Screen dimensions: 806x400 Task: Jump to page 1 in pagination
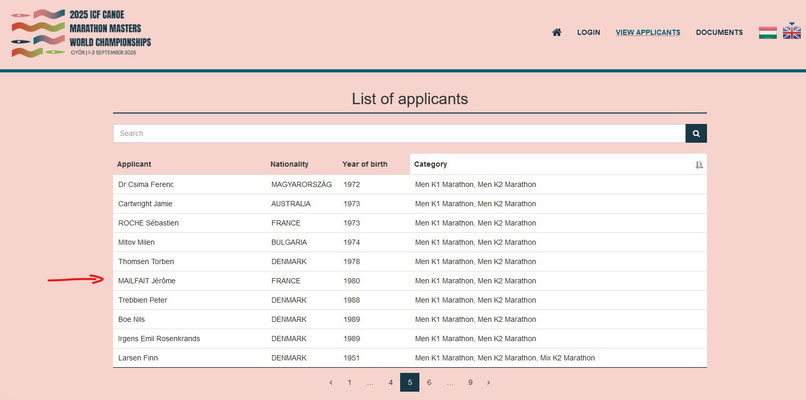(349, 382)
